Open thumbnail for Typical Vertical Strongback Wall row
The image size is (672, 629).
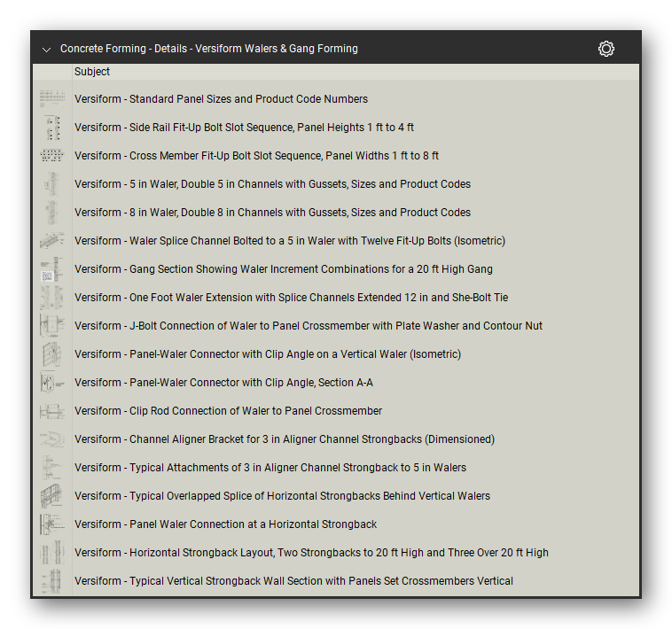click(52, 580)
